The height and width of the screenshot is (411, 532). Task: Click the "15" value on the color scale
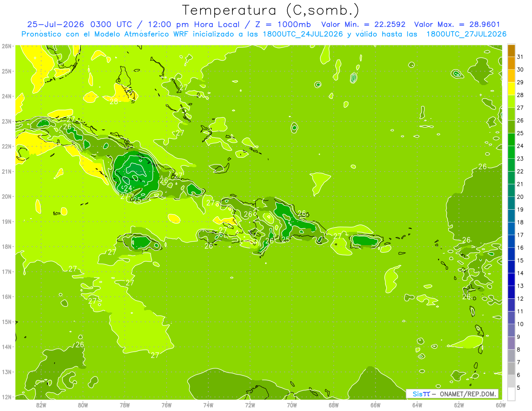(x=520, y=261)
